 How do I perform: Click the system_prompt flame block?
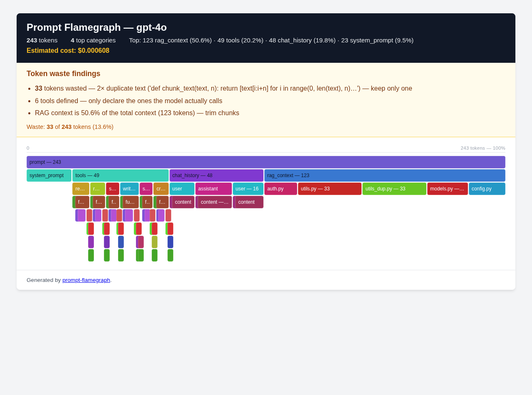click(49, 175)
